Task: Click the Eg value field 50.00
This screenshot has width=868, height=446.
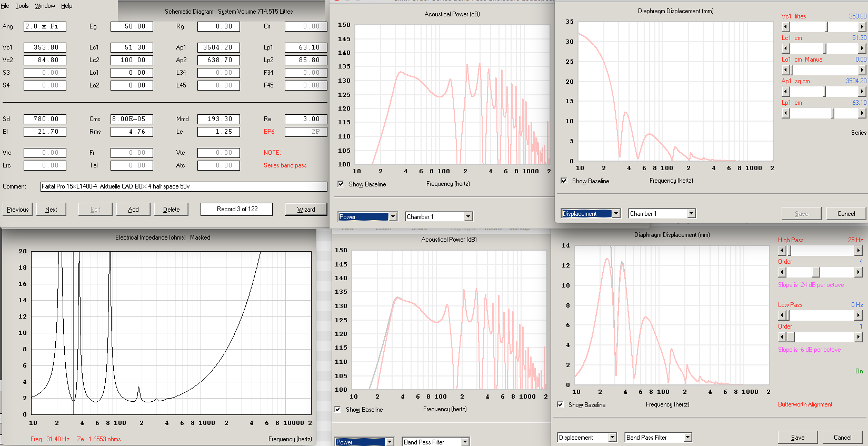Action: [x=132, y=26]
